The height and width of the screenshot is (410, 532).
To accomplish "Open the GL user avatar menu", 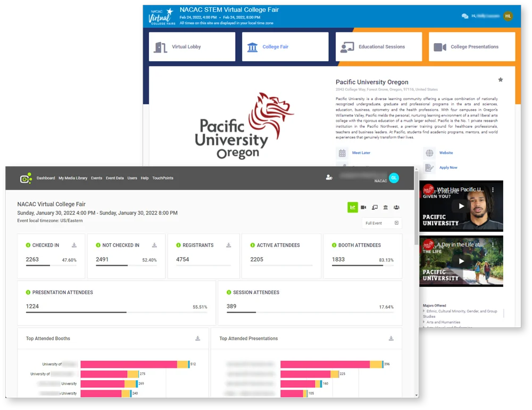I will point(394,178).
